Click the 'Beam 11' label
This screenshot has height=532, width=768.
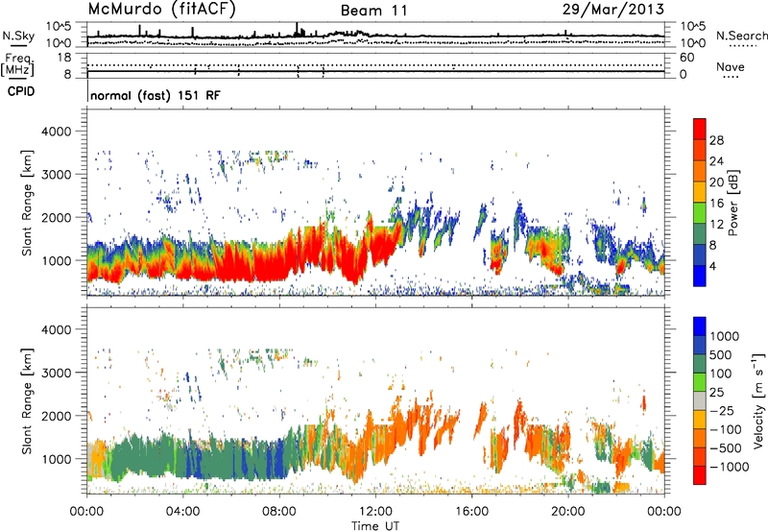[373, 11]
